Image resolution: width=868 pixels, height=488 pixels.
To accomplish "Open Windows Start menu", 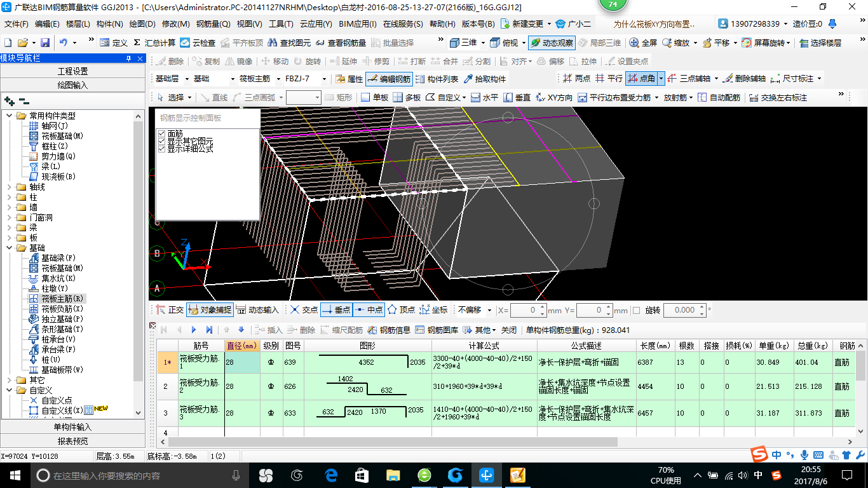I will tap(14, 475).
